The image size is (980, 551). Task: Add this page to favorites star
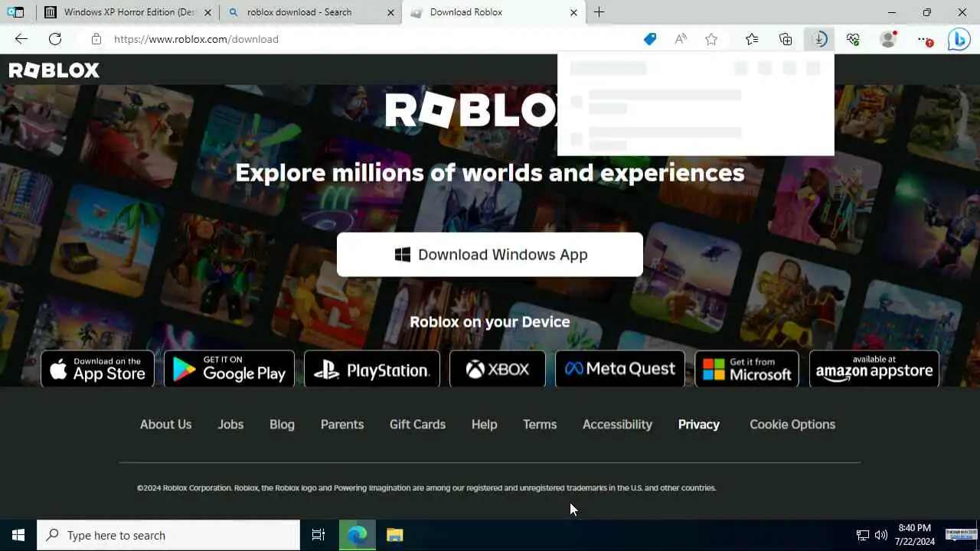[711, 39]
